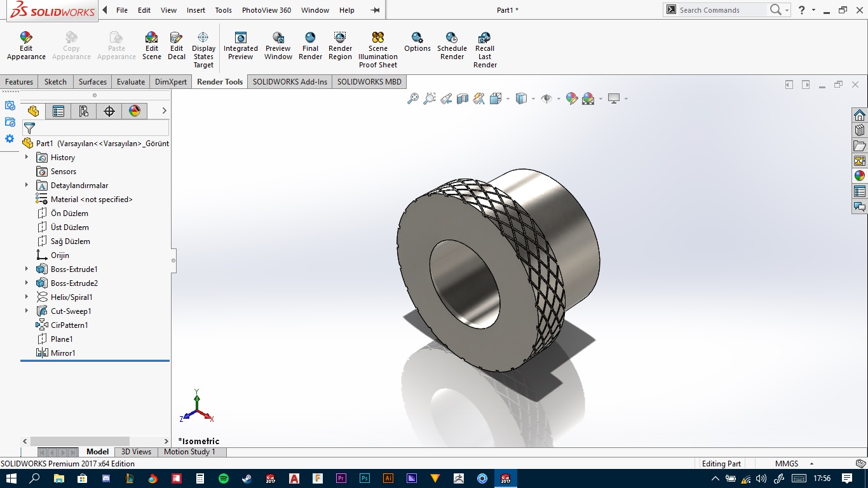
Task: Start the Integrated Preview
Action: (x=240, y=38)
